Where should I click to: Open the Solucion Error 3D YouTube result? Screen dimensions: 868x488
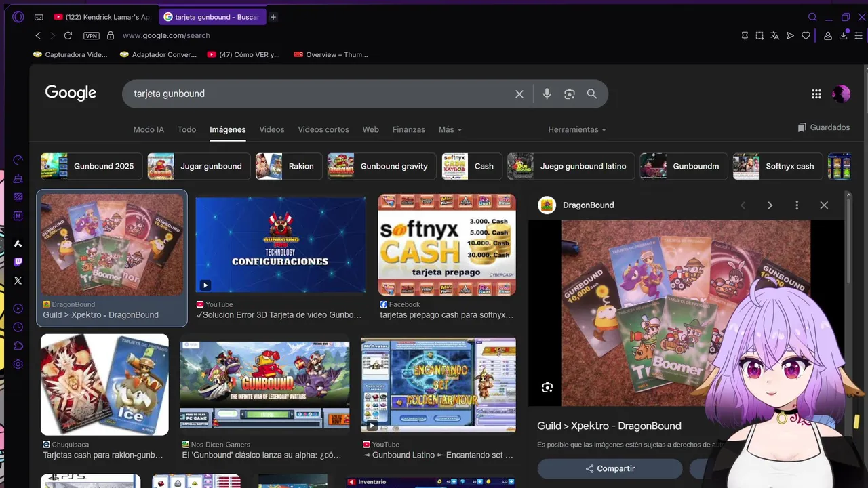280,245
